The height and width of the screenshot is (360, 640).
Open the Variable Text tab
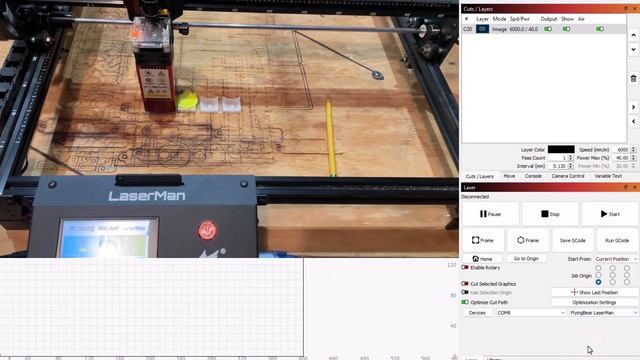pos(608,176)
